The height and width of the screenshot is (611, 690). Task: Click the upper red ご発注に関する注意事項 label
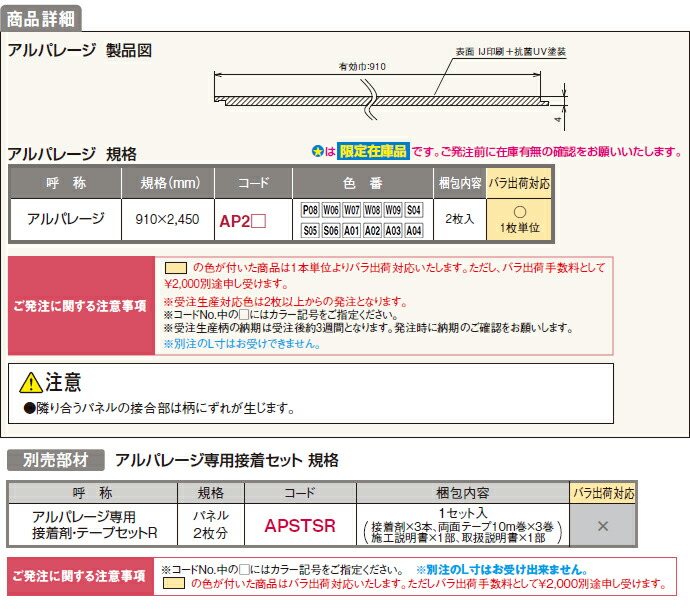79,305
